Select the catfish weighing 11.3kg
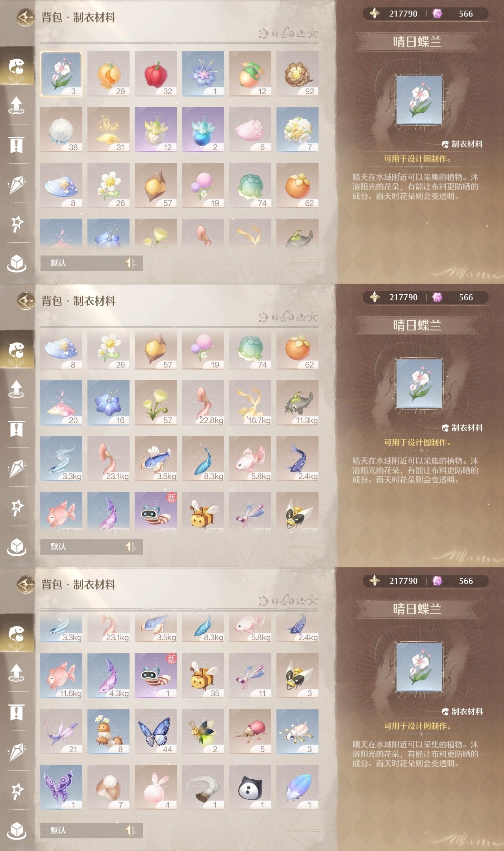Image resolution: width=504 pixels, height=851 pixels. click(297, 403)
